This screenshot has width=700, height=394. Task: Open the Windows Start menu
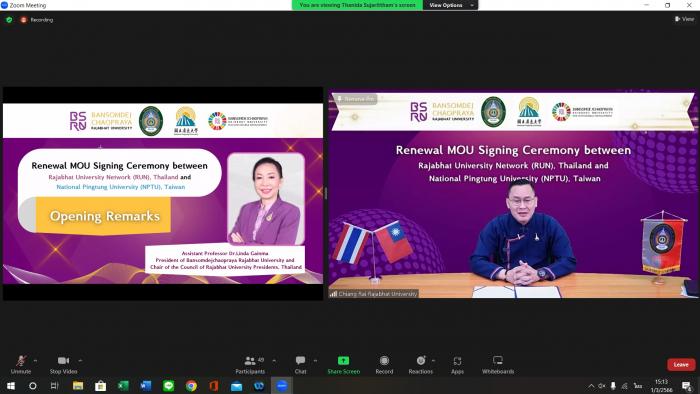click(10, 386)
